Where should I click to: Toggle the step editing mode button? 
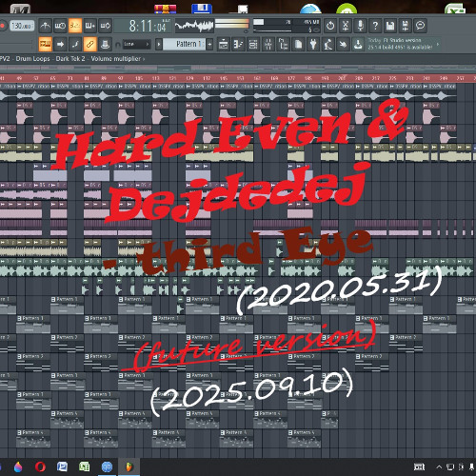[75, 44]
